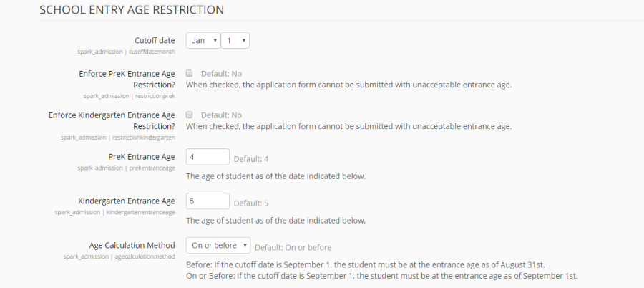The image size is (644, 288).
Task: Click into the PreK Entrance Age field
Action: coord(208,157)
